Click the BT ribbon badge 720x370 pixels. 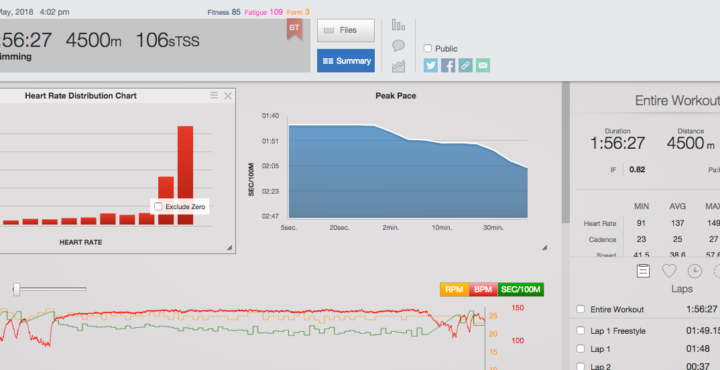[294, 29]
